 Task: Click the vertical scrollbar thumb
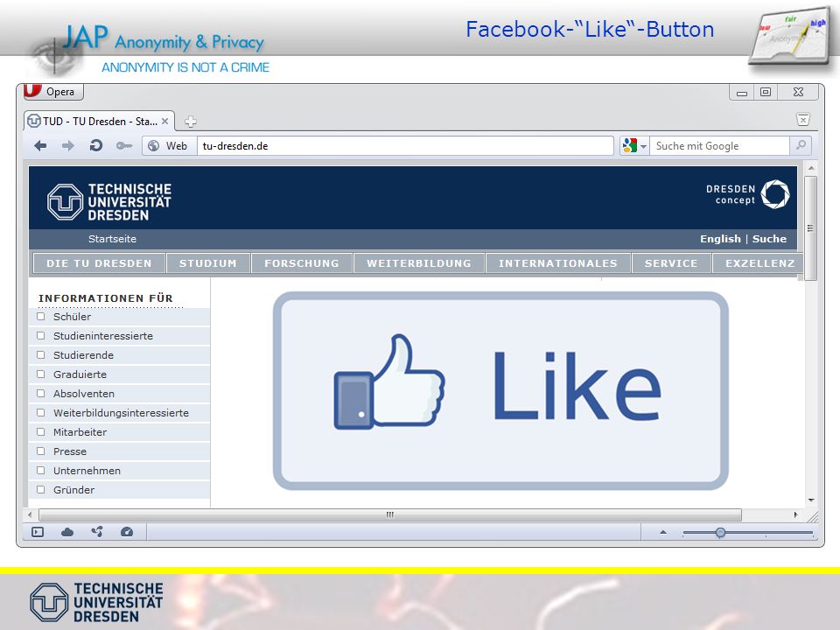point(810,227)
